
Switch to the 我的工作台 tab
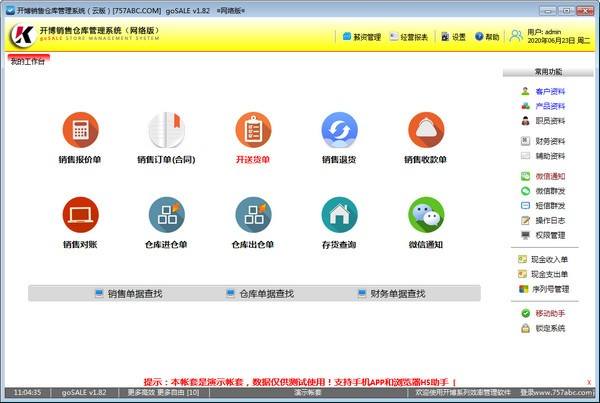point(28,62)
